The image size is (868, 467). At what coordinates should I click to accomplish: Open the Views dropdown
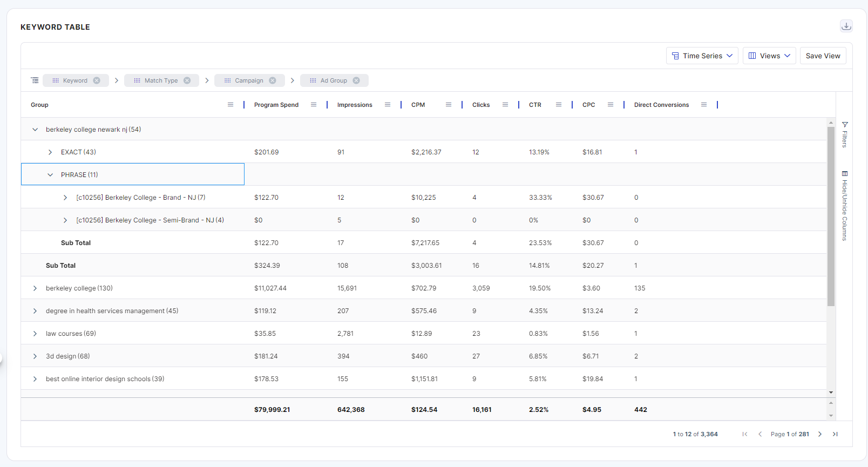(x=769, y=56)
